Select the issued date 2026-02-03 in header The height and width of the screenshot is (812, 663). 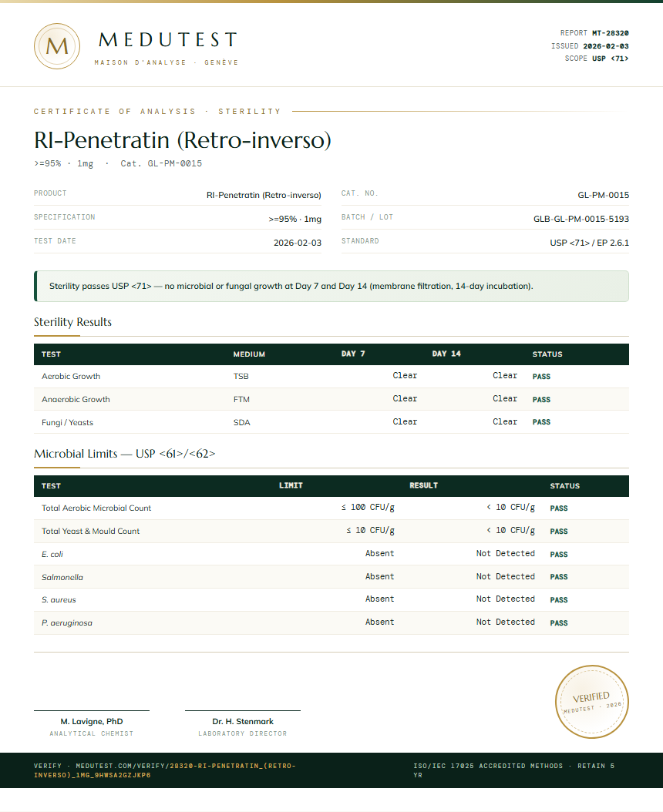(605, 46)
